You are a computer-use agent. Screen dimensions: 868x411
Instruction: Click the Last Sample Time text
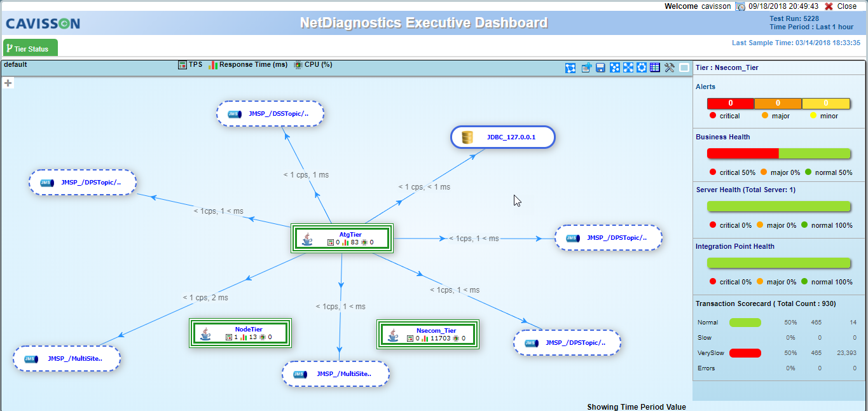[796, 43]
